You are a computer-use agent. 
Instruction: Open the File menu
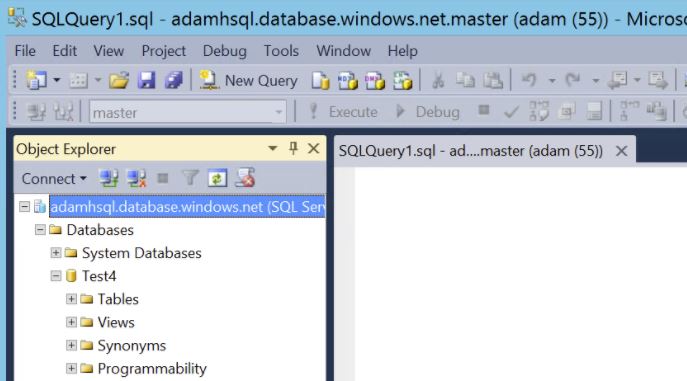25,51
